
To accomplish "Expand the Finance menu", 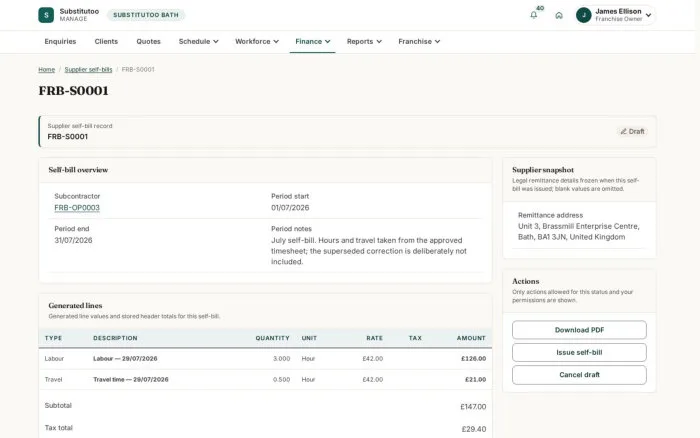I will [x=312, y=42].
